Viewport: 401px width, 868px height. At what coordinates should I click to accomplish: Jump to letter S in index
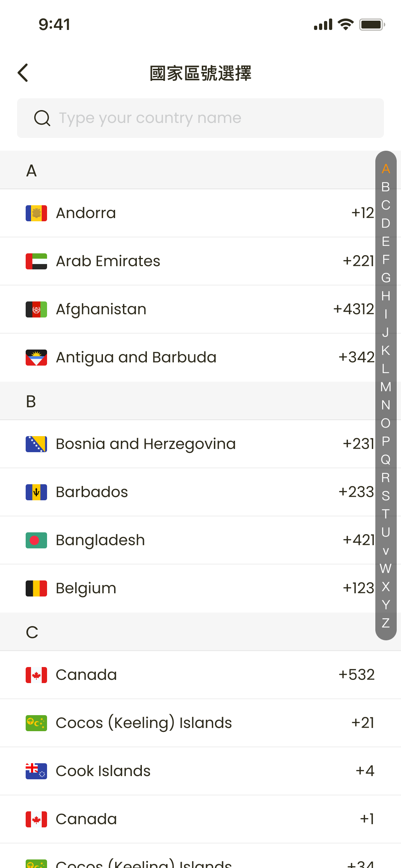[386, 496]
